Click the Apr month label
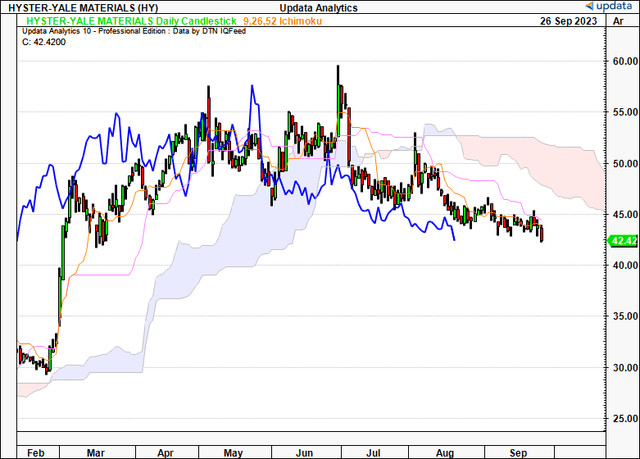 [166, 453]
